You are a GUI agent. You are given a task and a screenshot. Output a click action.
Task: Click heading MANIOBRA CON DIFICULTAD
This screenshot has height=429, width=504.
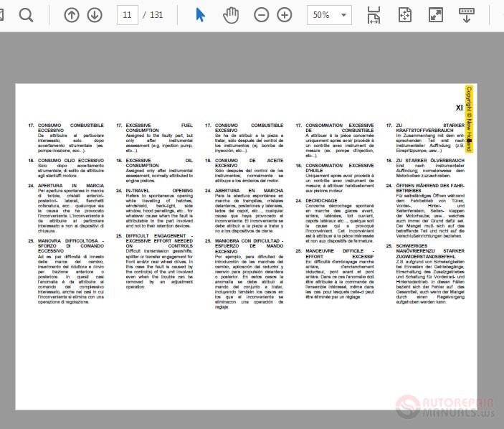[x=249, y=246]
